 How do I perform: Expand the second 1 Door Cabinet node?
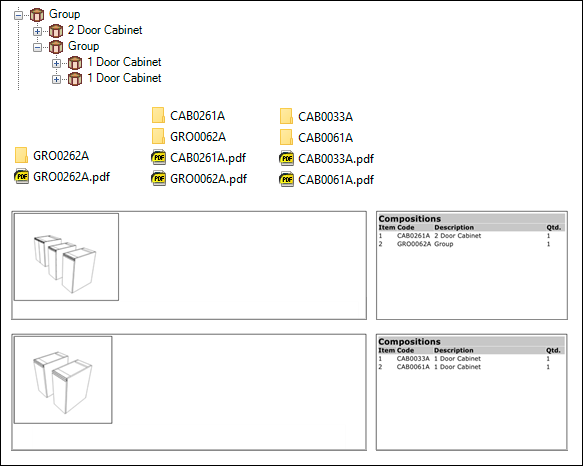click(56, 79)
